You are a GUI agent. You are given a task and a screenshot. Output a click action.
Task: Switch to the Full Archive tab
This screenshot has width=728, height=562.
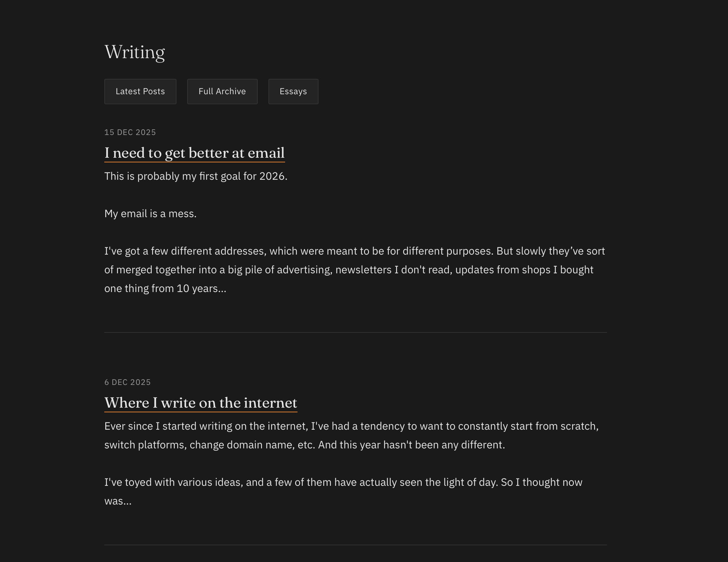(222, 92)
